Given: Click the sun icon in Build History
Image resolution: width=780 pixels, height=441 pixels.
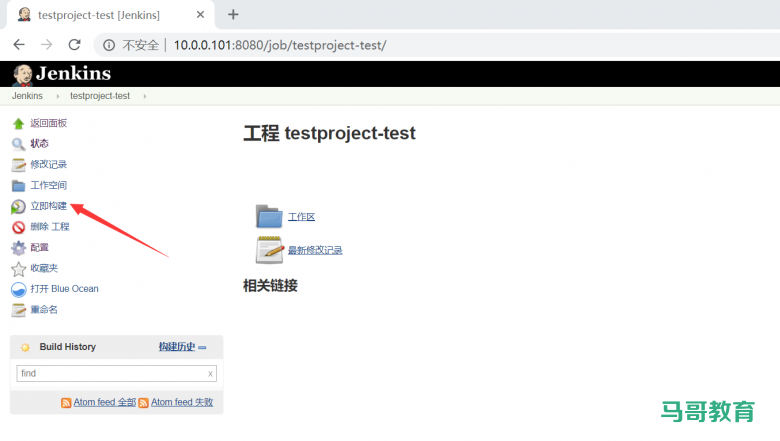Looking at the screenshot, I should 25,348.
